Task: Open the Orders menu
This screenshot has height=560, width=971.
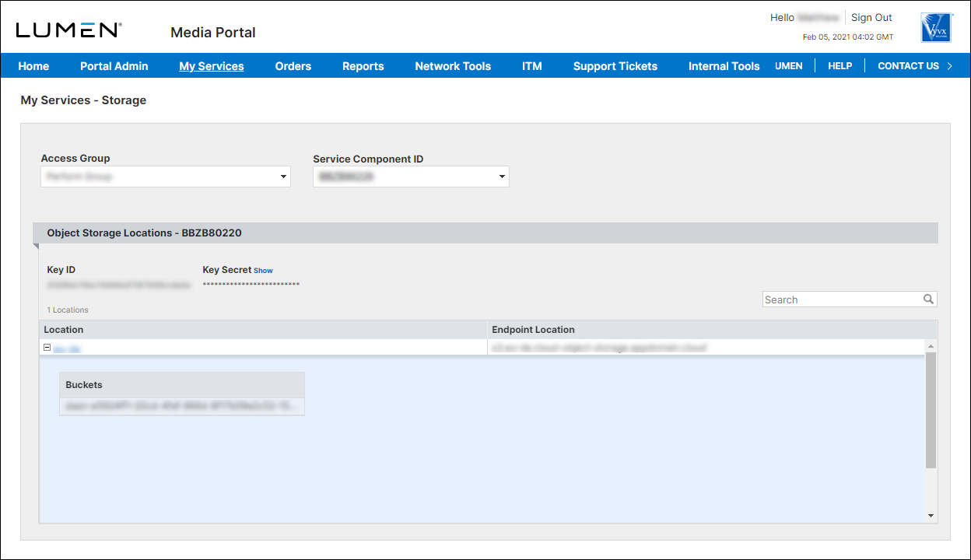Action: [293, 66]
